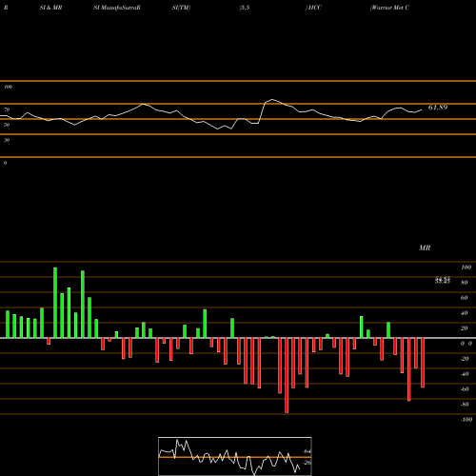Click the 60 label on MR axis
The height and width of the screenshot is (476, 476).
tap(465, 298)
